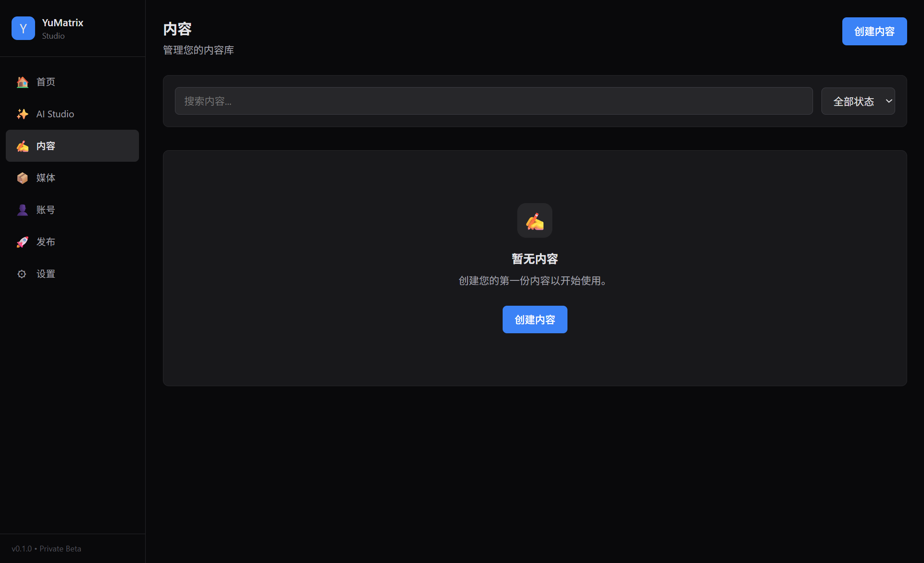This screenshot has height=563, width=924.
Task: Open the 账号 menu label
Action: pos(46,210)
